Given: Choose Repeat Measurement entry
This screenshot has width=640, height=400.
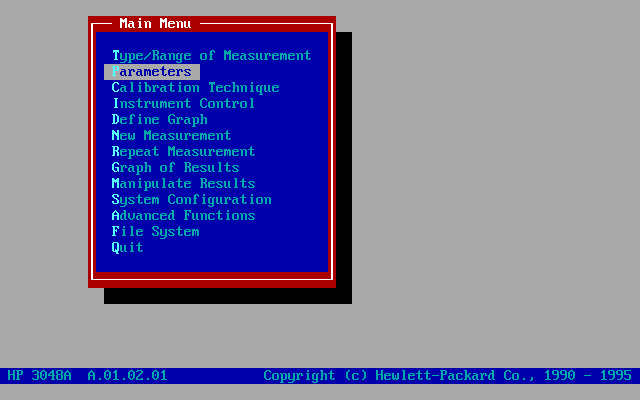Looking at the screenshot, I should coord(184,151).
